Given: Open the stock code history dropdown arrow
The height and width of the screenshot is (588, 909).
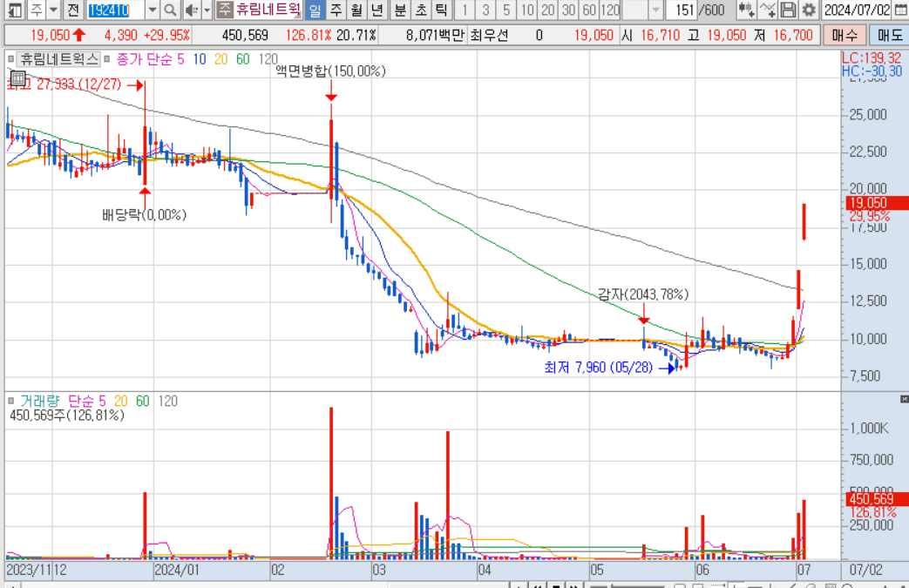Looking at the screenshot, I should (x=153, y=10).
